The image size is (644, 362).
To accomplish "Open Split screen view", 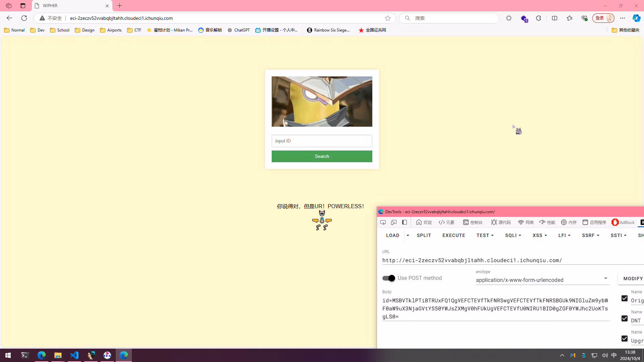I will 554,18.
